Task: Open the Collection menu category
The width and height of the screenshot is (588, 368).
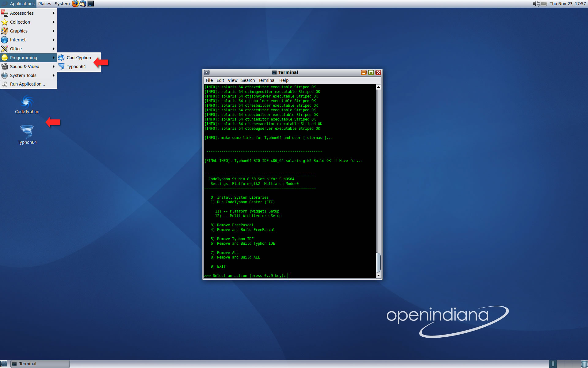Action: [x=28, y=22]
